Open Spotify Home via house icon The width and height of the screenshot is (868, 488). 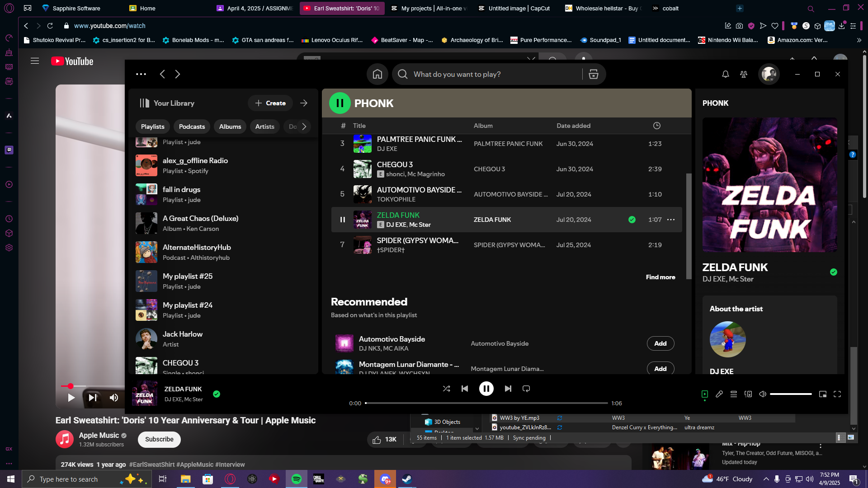377,74
